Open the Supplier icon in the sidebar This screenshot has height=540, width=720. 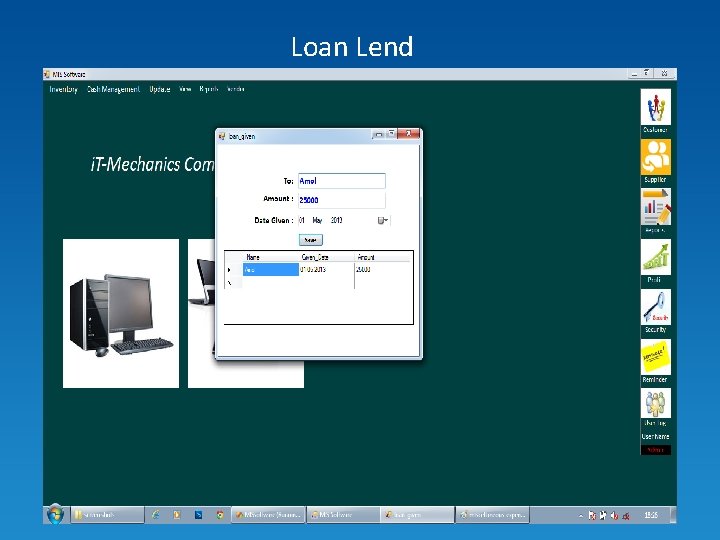(x=655, y=157)
